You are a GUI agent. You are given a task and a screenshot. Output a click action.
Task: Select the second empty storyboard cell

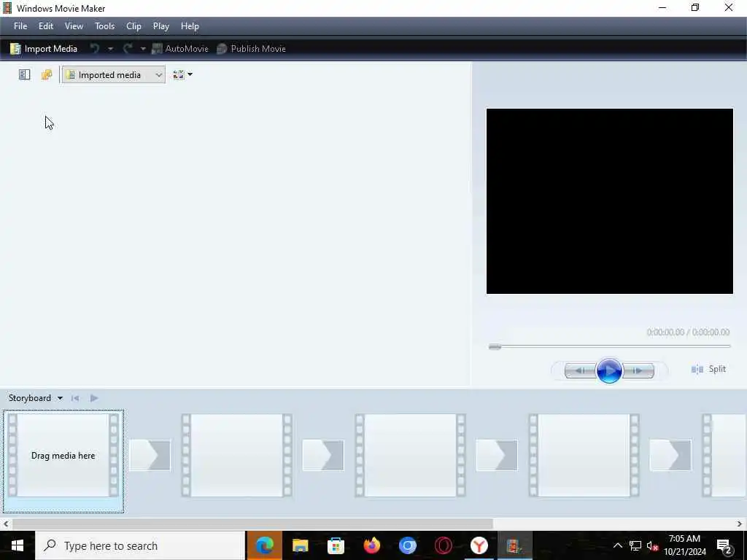237,456
